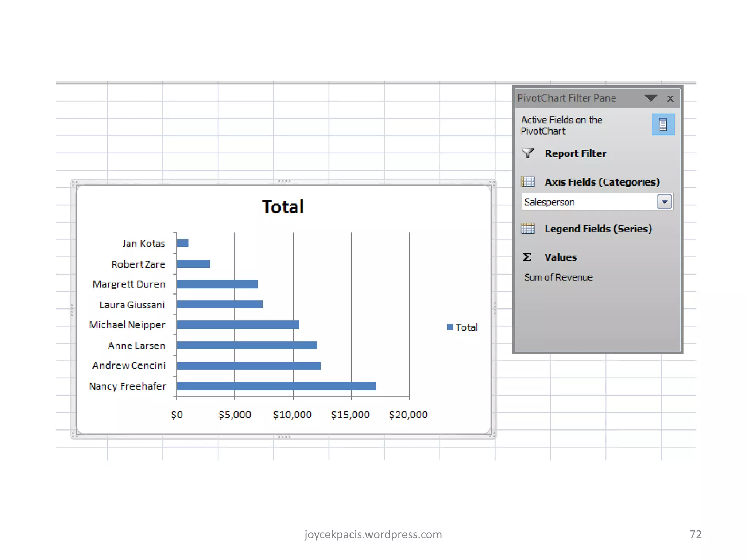Click the blue Total legend marker
The height and width of the screenshot is (560, 747).
[x=450, y=327]
